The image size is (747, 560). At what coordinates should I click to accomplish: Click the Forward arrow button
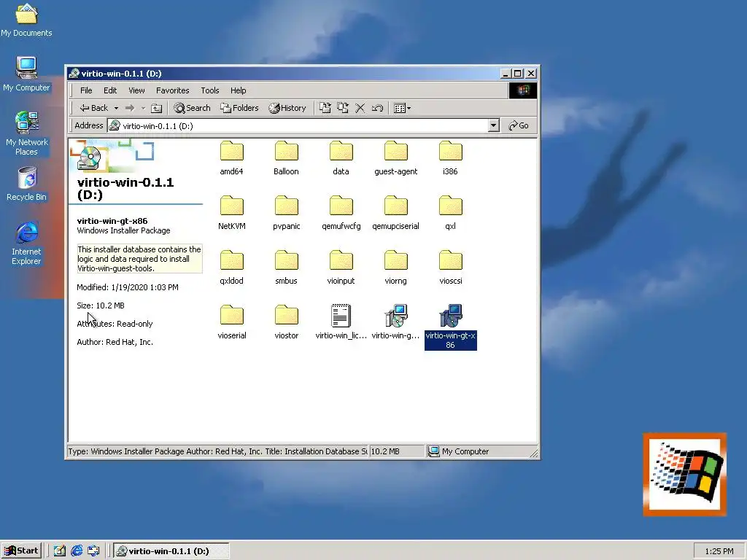[x=130, y=108]
